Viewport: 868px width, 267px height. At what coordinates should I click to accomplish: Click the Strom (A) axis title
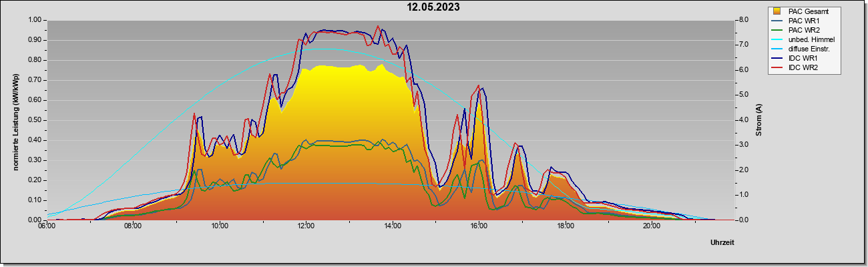click(x=759, y=120)
